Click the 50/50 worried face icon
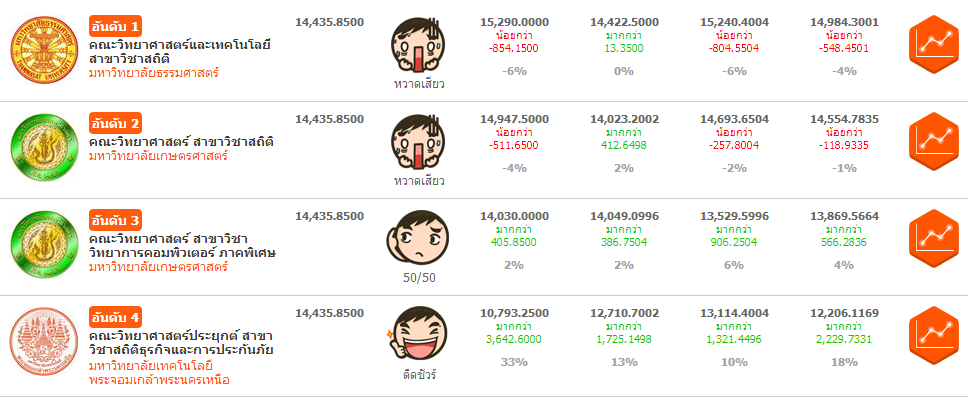Image resolution: width=968 pixels, height=403 pixels. click(x=418, y=238)
